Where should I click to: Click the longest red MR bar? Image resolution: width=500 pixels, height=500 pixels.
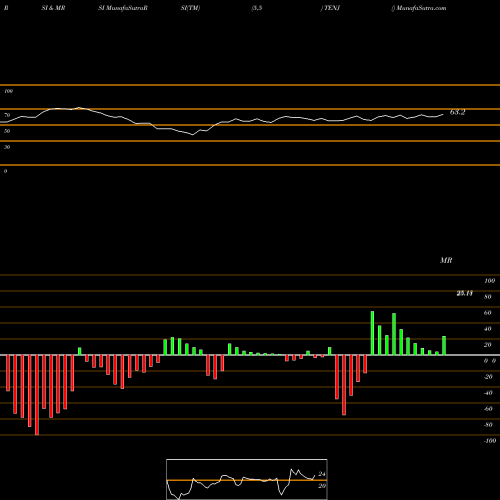tap(37, 395)
